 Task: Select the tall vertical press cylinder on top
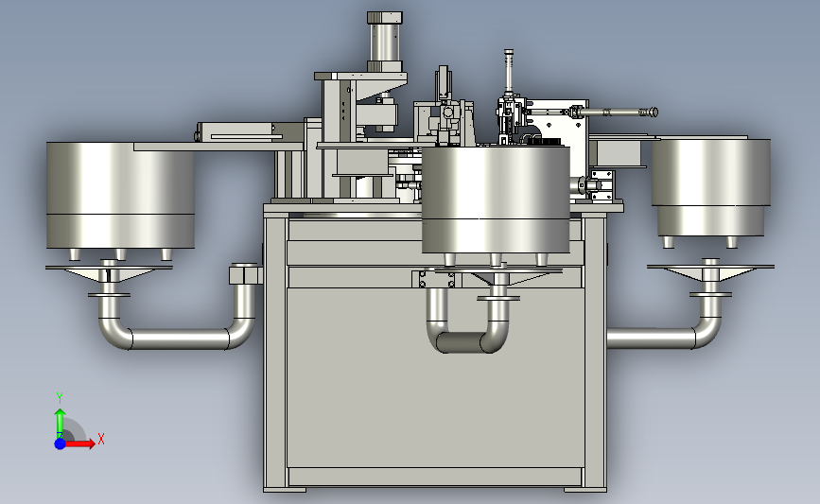pyautogui.click(x=386, y=42)
